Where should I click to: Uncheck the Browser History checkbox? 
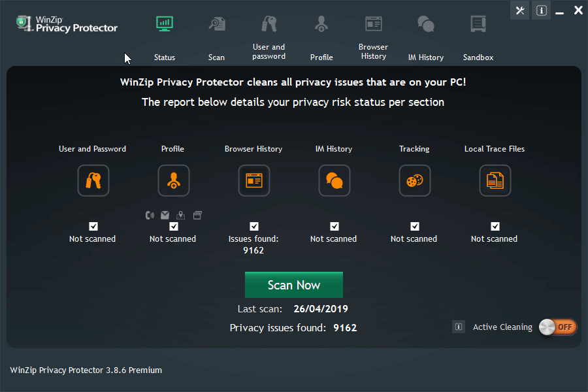(x=253, y=226)
